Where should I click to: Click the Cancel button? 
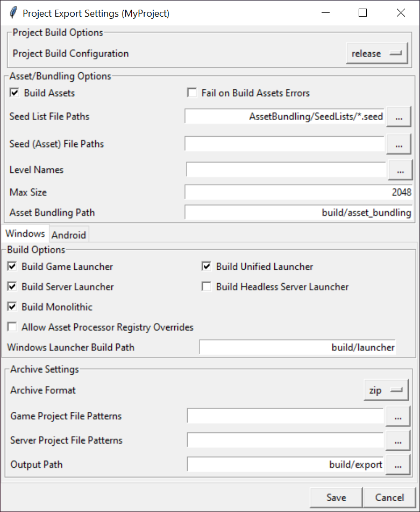click(x=389, y=497)
